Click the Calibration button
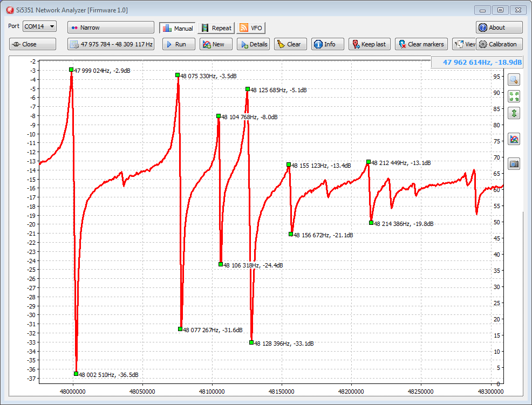Viewport: 532px width, 405px height. tap(499, 44)
